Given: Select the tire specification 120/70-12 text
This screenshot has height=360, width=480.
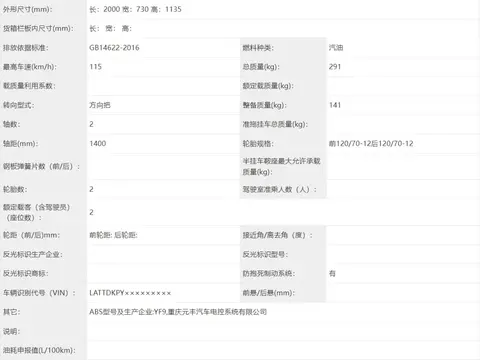Looking at the screenshot, I should tap(371, 144).
